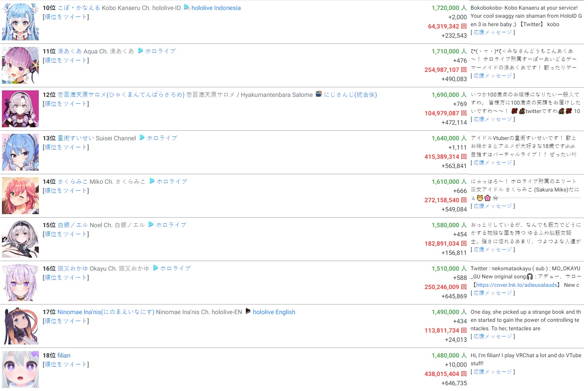Open the さくらみこ channel link
The height and width of the screenshot is (391, 588).
73,181
